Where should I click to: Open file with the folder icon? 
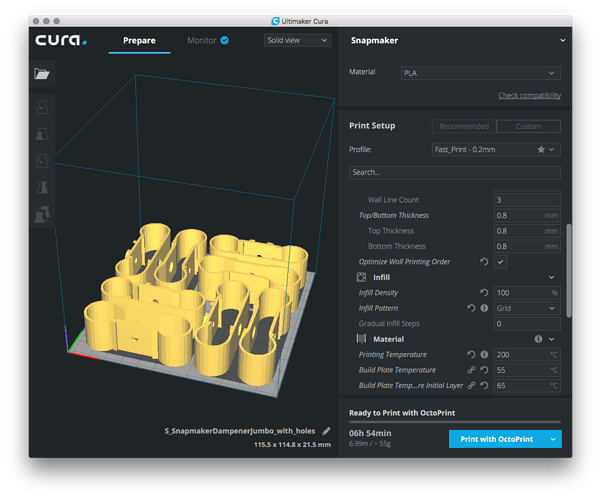pyautogui.click(x=42, y=74)
